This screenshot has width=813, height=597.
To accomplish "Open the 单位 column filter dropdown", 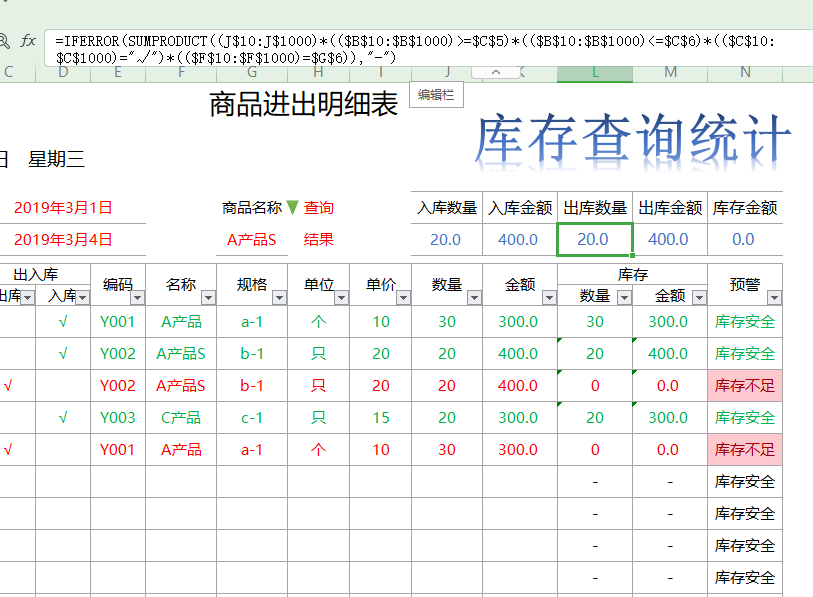I will point(341,297).
